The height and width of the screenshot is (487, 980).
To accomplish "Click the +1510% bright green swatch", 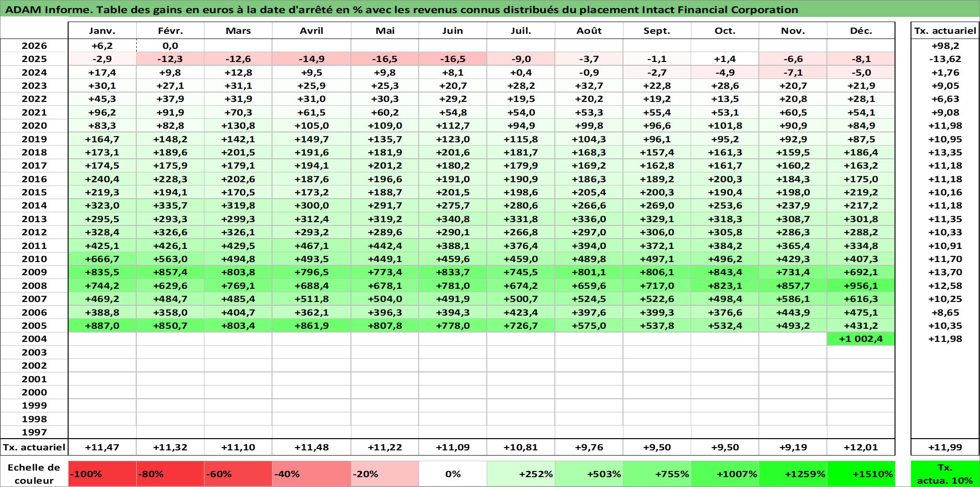I will pyautogui.click(x=861, y=474).
